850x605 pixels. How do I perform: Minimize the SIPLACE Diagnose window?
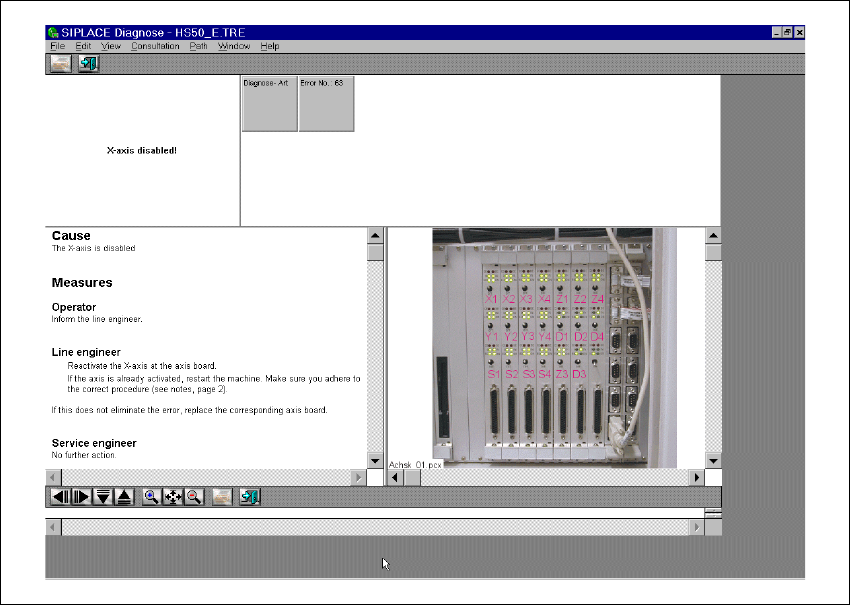pyautogui.click(x=777, y=33)
